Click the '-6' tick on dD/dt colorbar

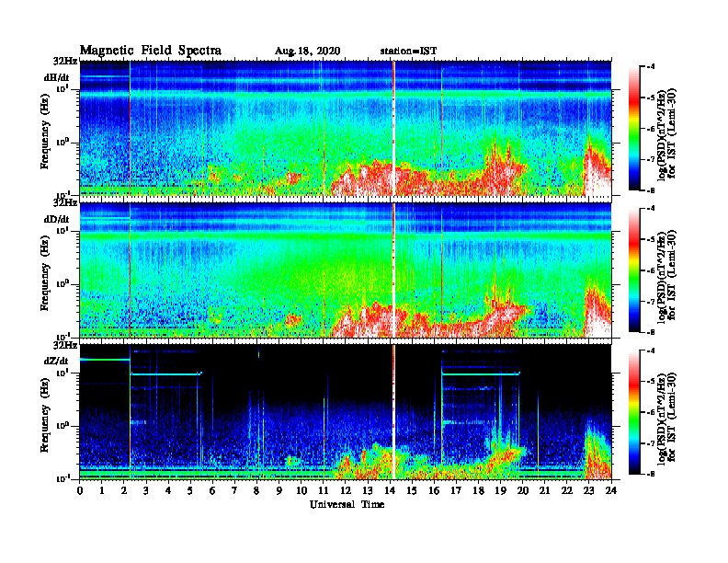[x=652, y=270]
